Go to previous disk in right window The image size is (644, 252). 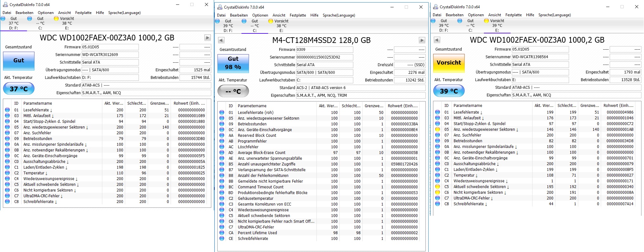pos(437,40)
